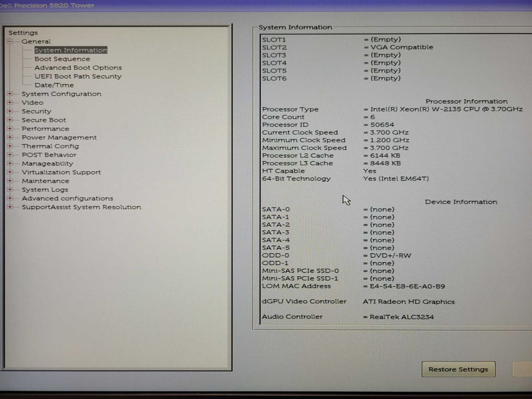Expand the Secure Boot plus icon
This screenshot has height=399, width=532.
coord(10,120)
